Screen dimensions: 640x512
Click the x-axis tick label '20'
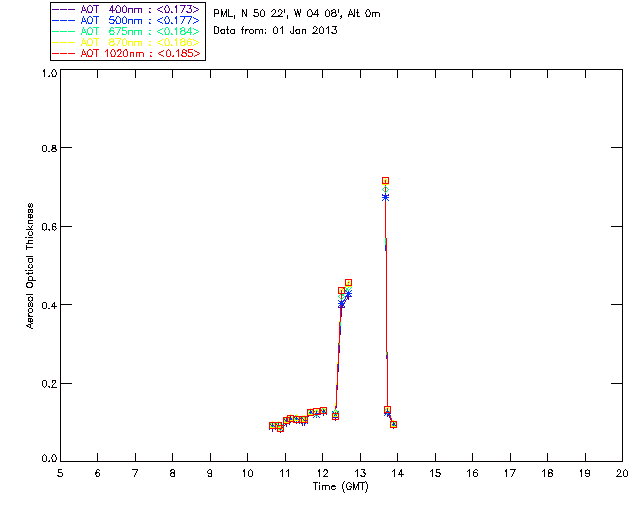click(x=622, y=473)
